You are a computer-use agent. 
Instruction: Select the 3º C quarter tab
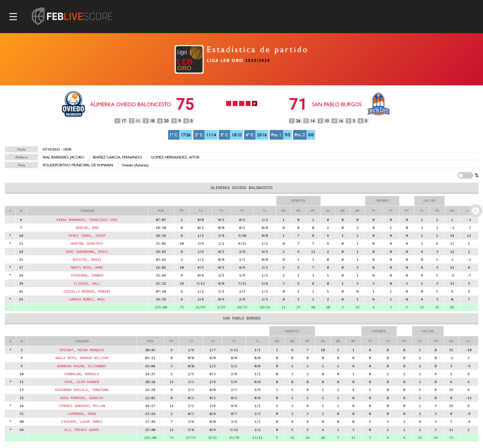coord(231,135)
